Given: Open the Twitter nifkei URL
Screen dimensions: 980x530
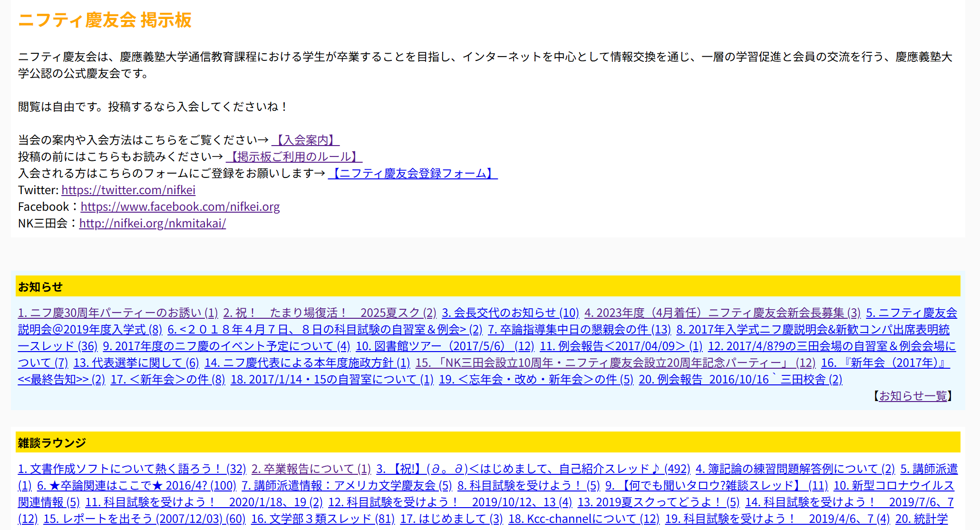Looking at the screenshot, I should coord(128,190).
